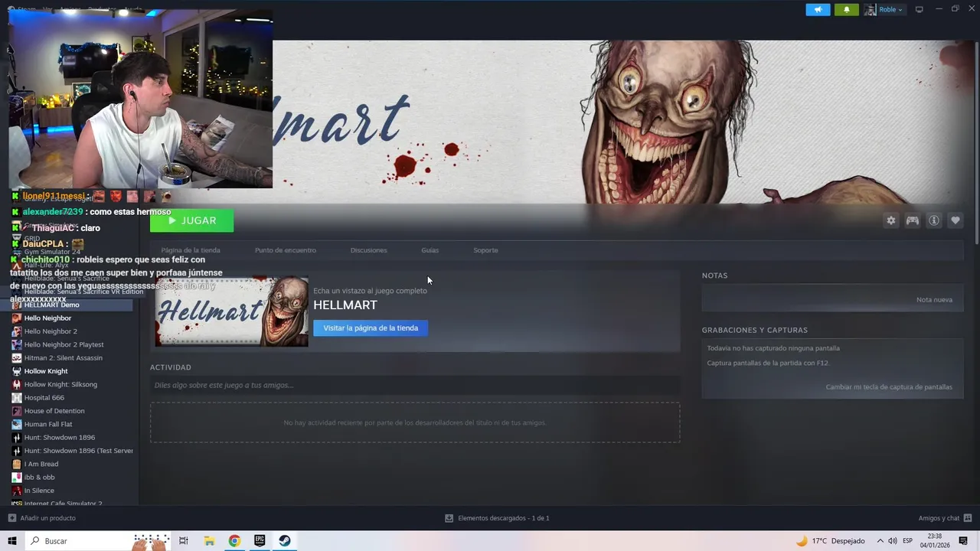
Task: Click Nota nueva in the Notas panel
Action: 934,299
